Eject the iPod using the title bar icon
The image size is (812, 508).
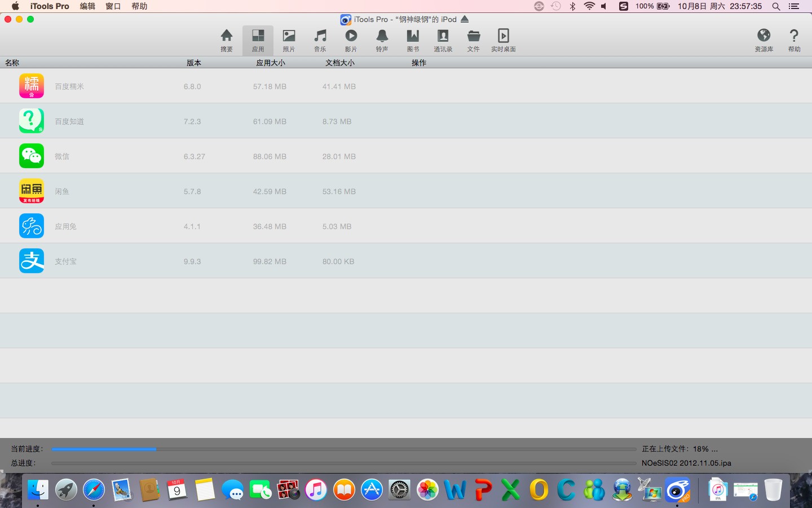pyautogui.click(x=465, y=19)
